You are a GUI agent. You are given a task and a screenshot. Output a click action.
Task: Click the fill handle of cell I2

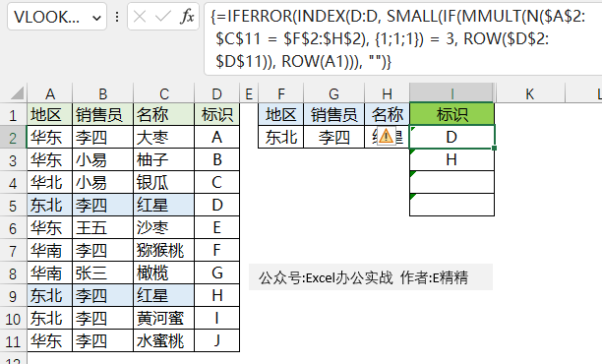coord(494,149)
